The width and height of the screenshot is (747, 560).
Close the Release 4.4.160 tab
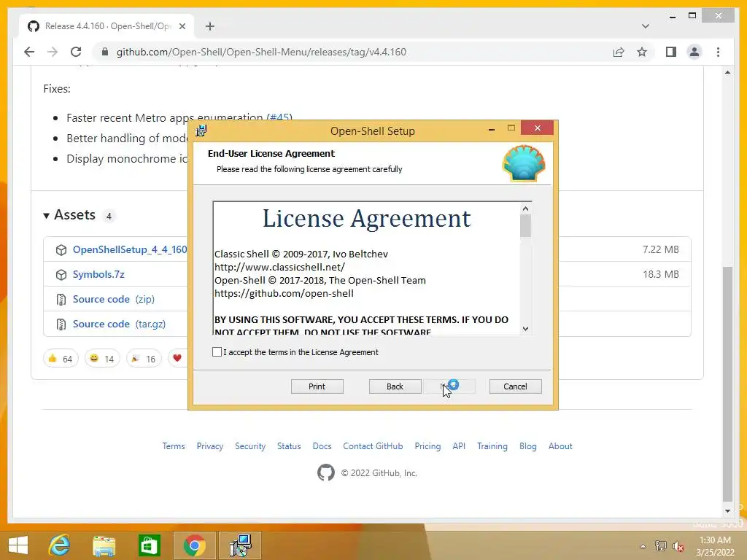pyautogui.click(x=182, y=26)
